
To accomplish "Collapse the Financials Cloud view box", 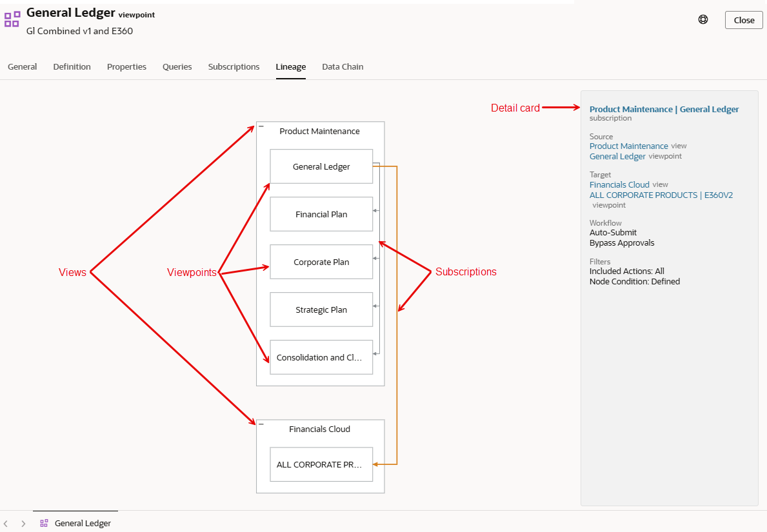I will tap(261, 424).
